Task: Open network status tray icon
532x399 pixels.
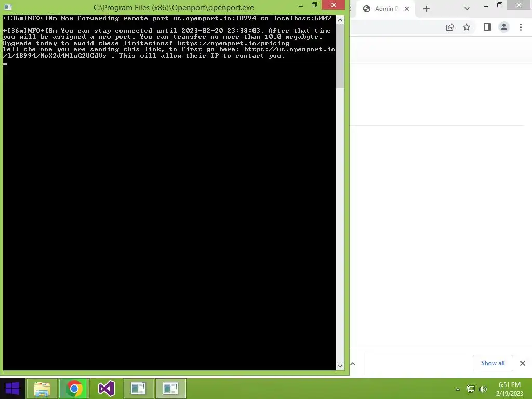Action: click(471, 389)
